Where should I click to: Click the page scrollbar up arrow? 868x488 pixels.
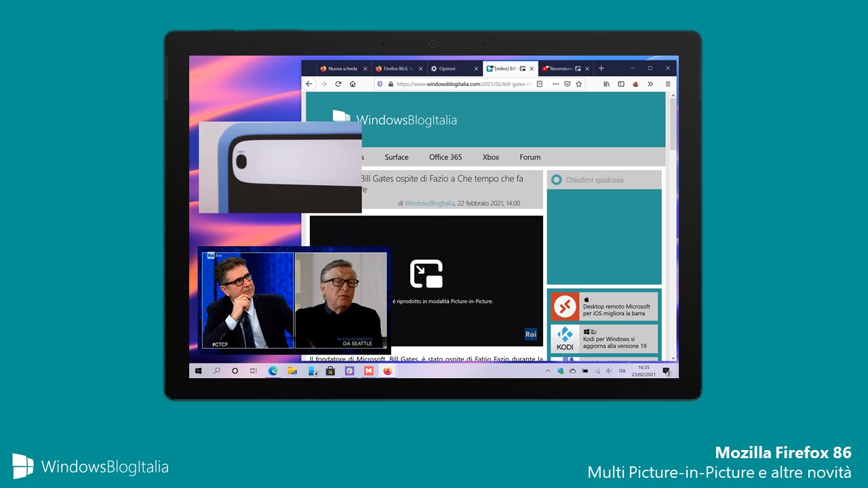point(673,96)
